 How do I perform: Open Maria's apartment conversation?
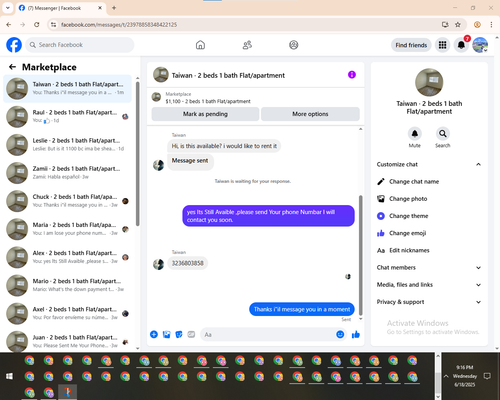click(x=67, y=229)
